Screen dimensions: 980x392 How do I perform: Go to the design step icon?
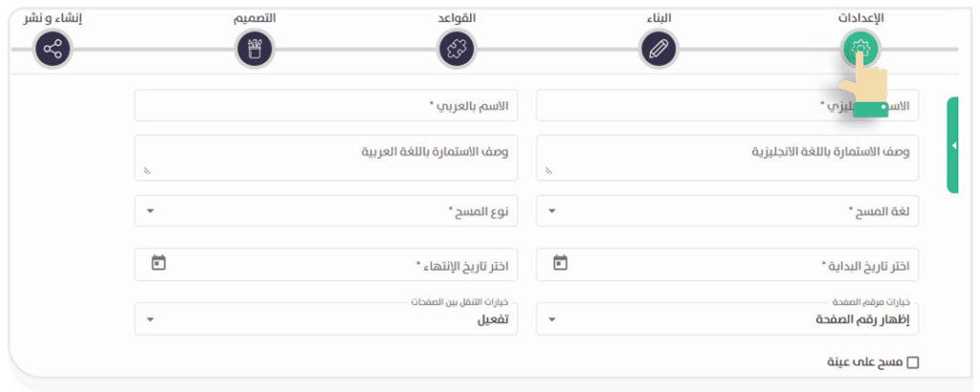pos(254,49)
